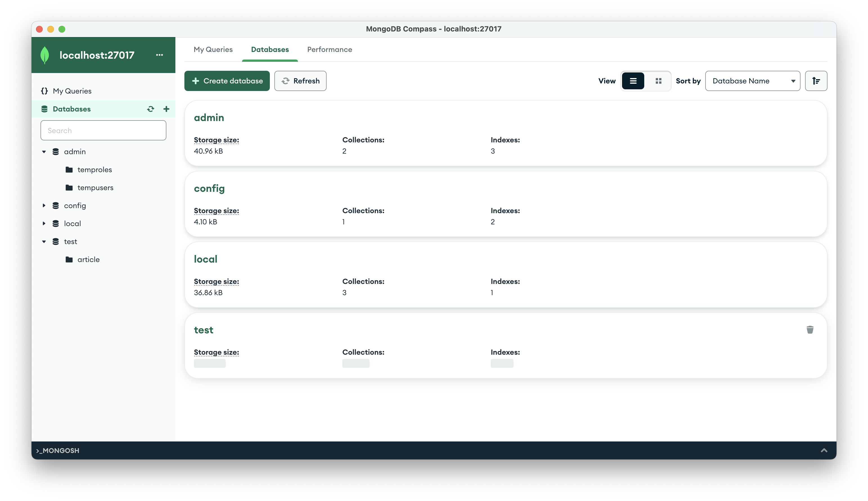The image size is (868, 501).
Task: Switch to grid view
Action: [x=658, y=81]
